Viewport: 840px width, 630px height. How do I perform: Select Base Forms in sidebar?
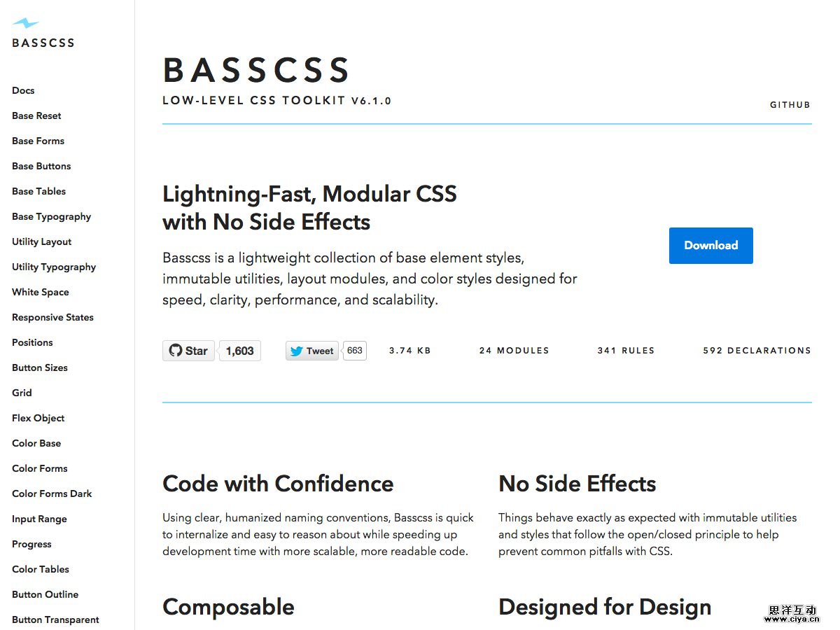[38, 141]
